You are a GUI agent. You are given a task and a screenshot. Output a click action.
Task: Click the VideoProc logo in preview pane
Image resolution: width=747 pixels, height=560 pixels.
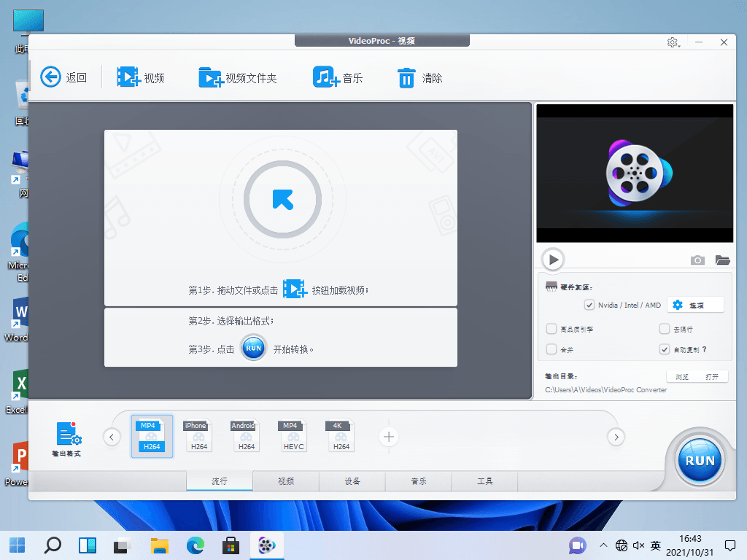coord(638,173)
